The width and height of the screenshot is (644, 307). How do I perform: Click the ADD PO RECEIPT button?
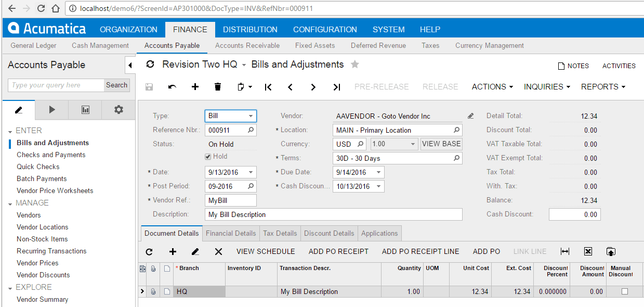[338, 251]
